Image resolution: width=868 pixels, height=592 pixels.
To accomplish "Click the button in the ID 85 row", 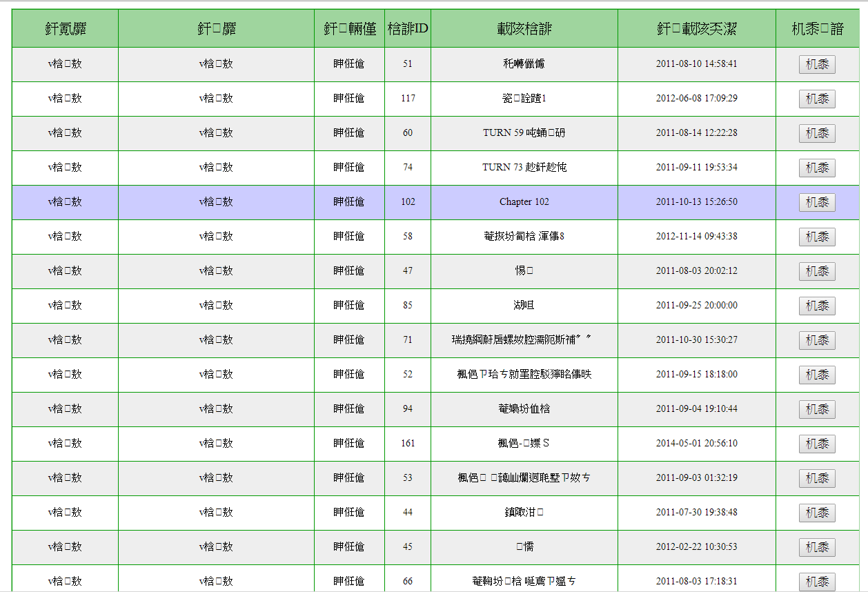I will click(817, 306).
